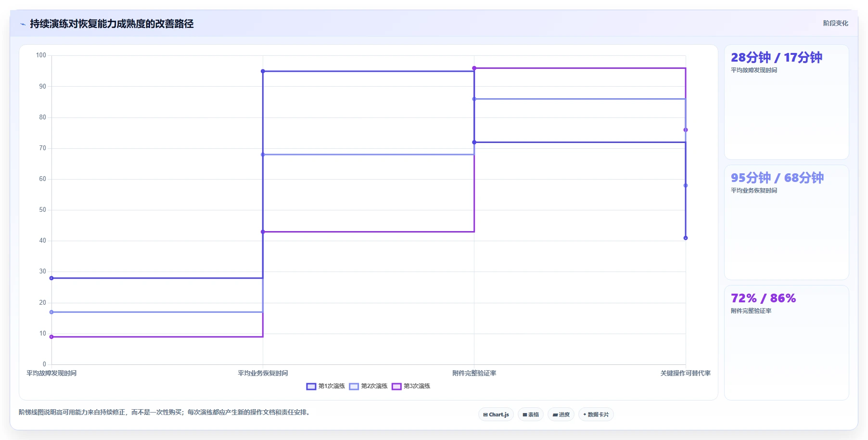Click the small icon before the chart title
The height and width of the screenshot is (440, 868).
click(x=23, y=24)
